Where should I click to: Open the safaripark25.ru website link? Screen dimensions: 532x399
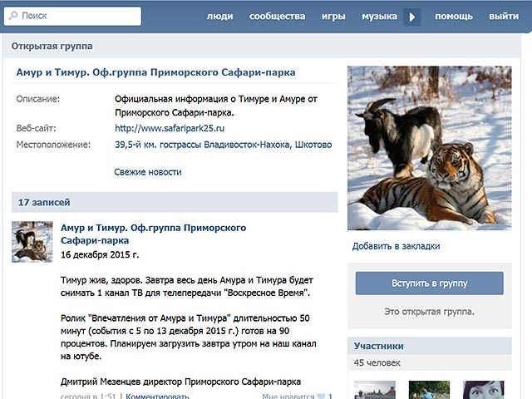point(170,128)
